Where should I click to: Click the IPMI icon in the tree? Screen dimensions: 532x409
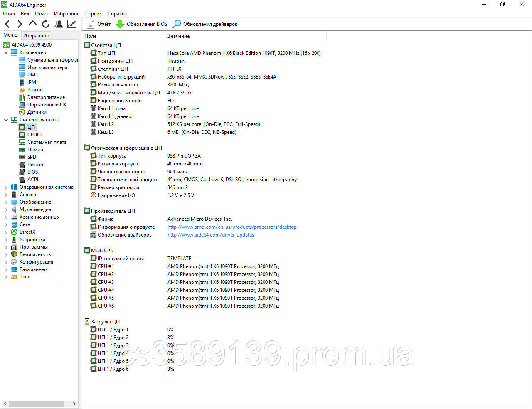[x=22, y=82]
